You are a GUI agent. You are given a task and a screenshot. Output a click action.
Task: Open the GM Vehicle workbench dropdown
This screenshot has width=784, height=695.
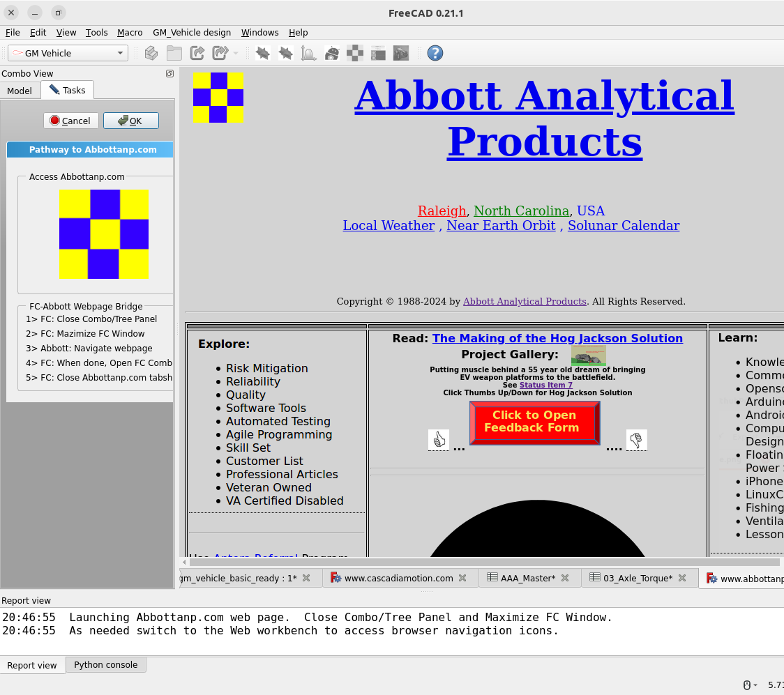68,53
